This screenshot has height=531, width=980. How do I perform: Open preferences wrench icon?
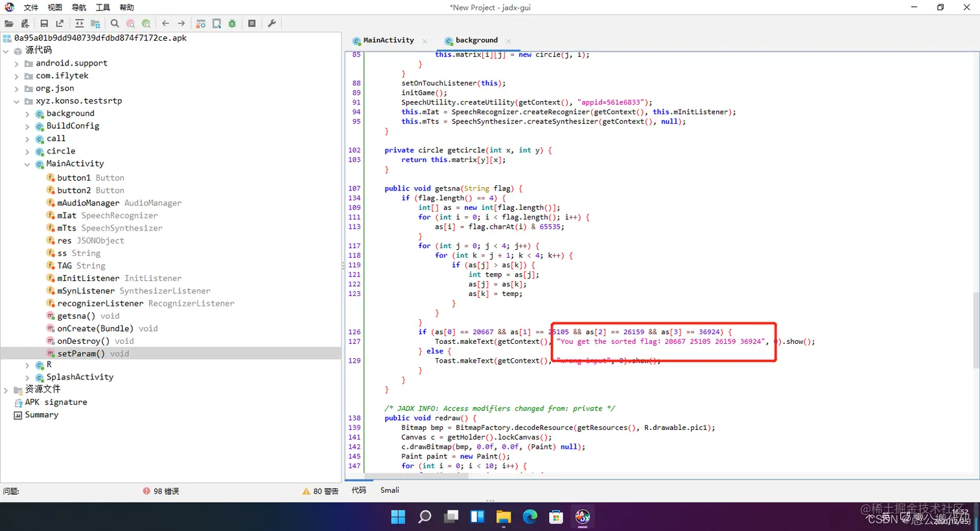click(x=272, y=23)
